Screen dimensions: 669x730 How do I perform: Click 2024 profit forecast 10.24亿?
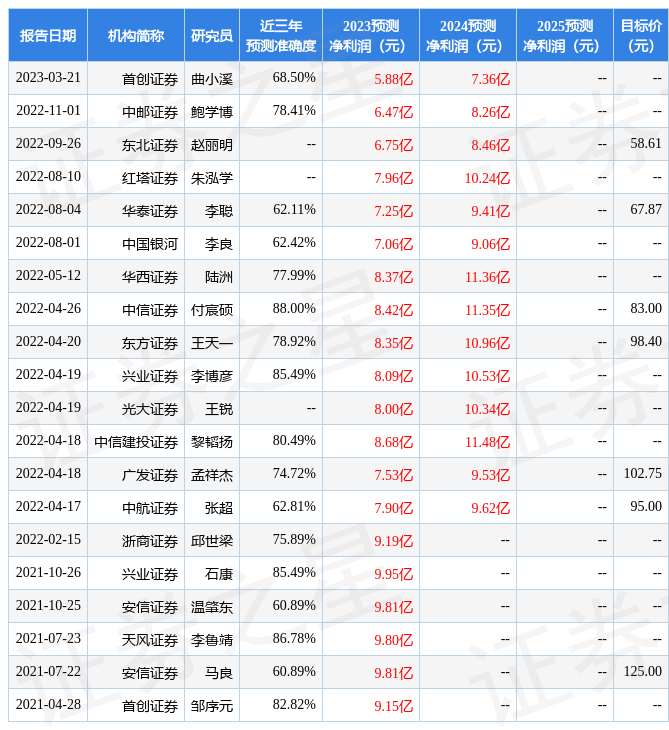tap(487, 178)
